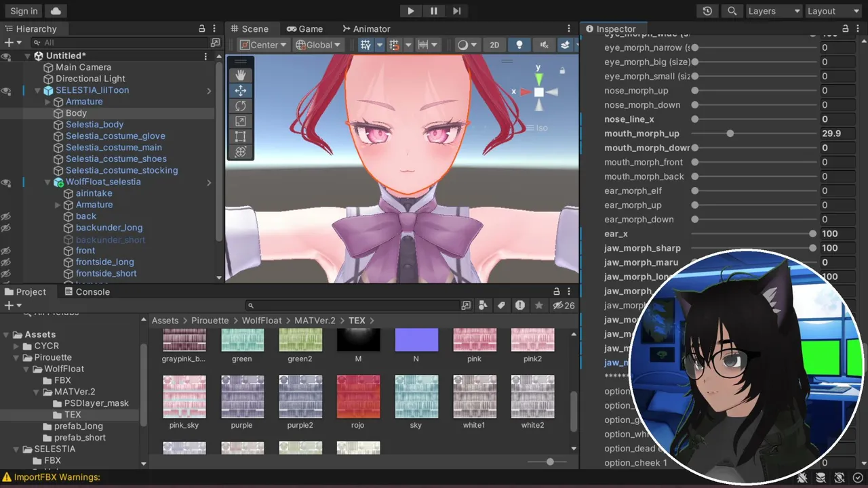Collapse the Pirouette folder in Project tree
Screen dimensions: 868x488
[17, 357]
